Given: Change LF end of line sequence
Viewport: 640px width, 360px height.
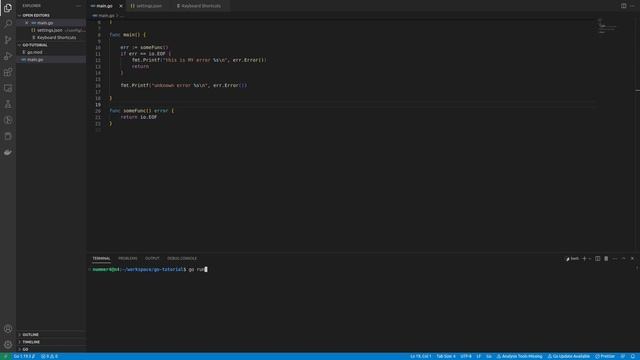Looking at the screenshot, I should 478,356.
